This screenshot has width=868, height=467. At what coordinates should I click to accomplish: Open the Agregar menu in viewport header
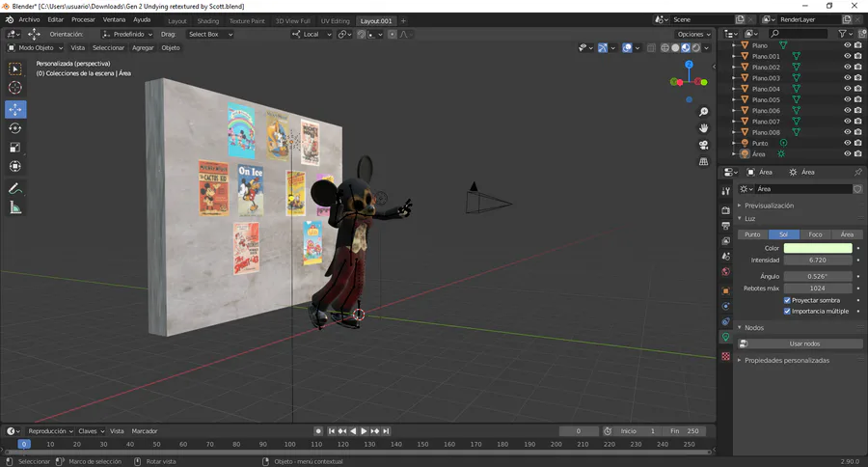(143, 48)
